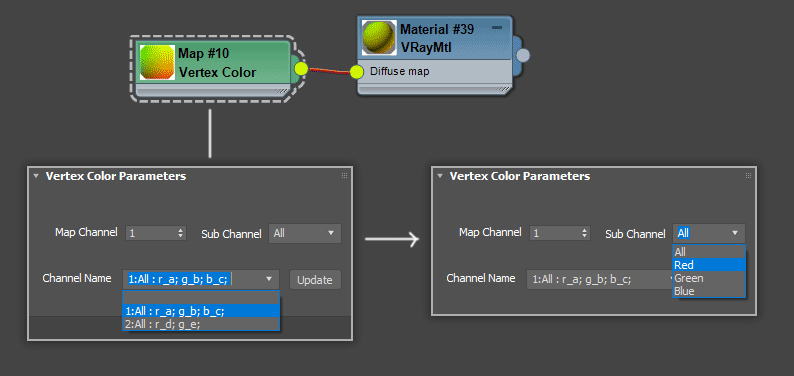Click left panel's Map Channel spinner arrows
794x376 pixels.
point(180,233)
